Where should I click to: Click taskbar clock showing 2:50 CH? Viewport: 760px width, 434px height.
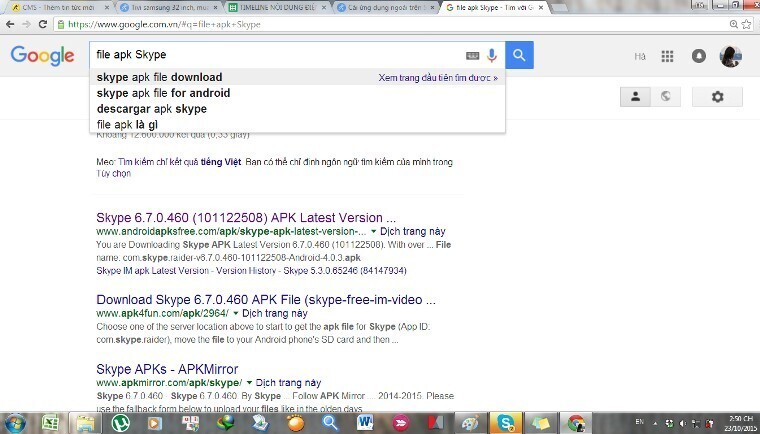tap(740, 423)
